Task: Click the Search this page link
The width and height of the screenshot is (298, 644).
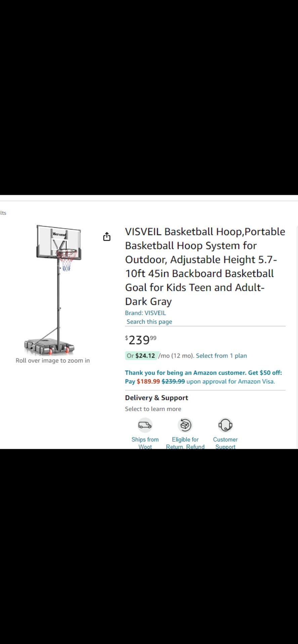Action: click(149, 321)
